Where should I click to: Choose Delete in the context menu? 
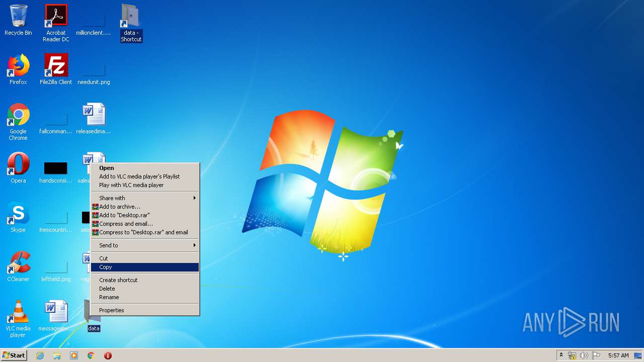(145, 289)
